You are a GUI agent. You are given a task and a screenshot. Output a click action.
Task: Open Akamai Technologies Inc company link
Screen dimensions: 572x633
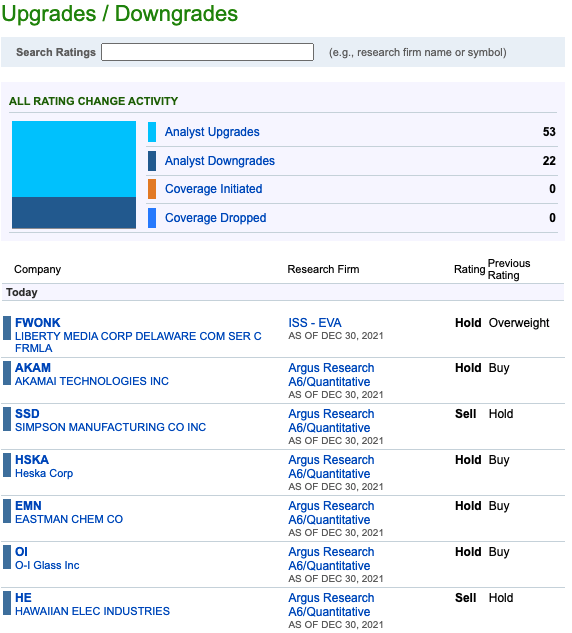pyautogui.click(x=92, y=381)
